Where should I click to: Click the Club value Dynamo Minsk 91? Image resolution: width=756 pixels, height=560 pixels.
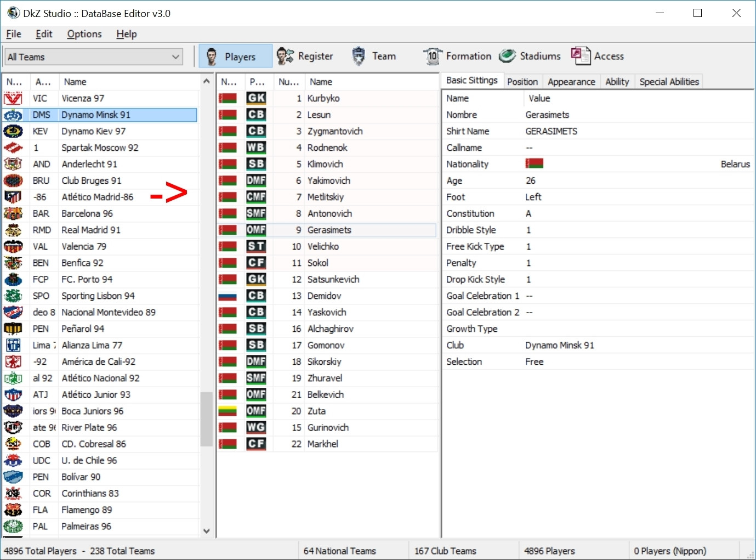click(x=560, y=345)
